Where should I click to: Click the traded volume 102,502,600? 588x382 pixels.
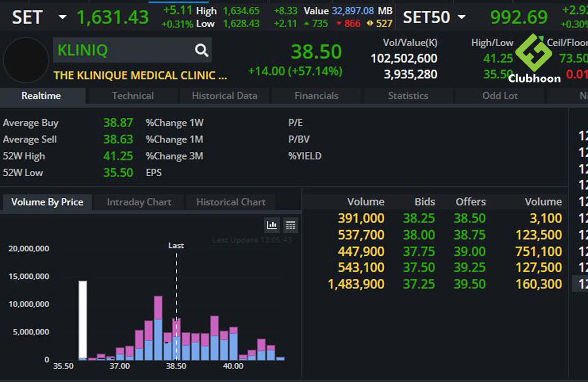pyautogui.click(x=404, y=58)
